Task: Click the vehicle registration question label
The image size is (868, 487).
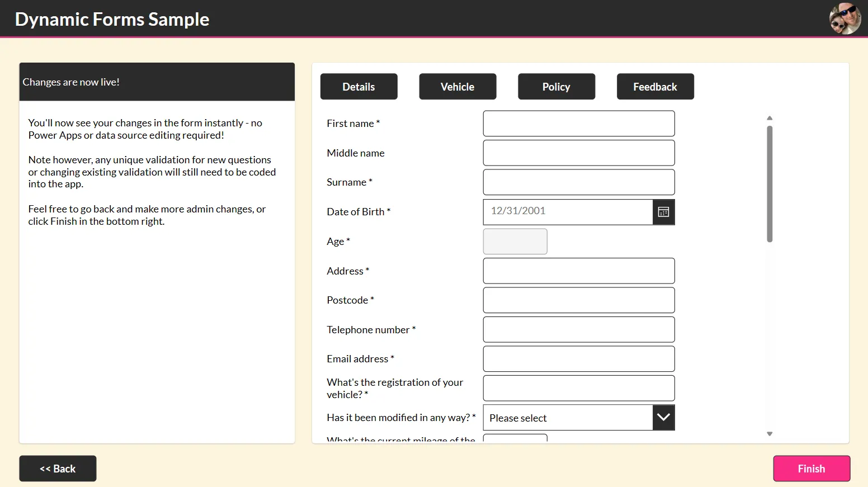Action: [x=395, y=389]
